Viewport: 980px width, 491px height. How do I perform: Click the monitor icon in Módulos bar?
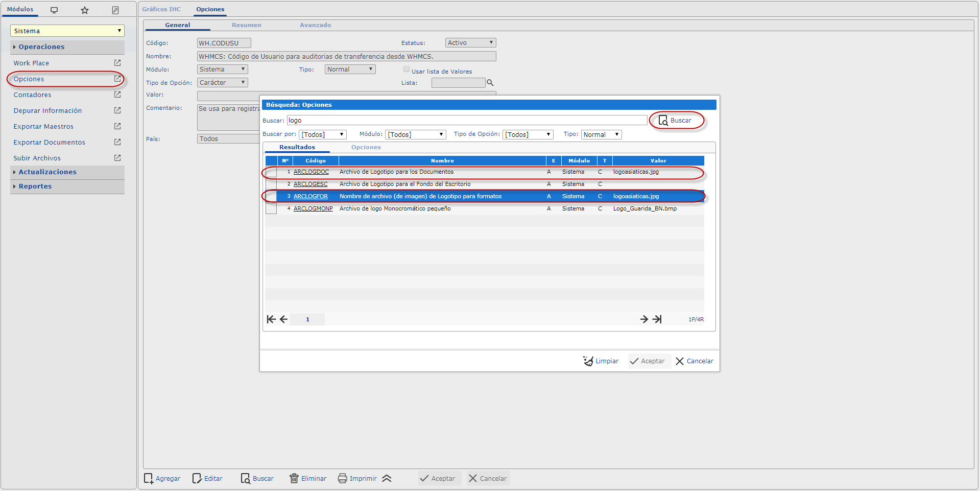54,10
